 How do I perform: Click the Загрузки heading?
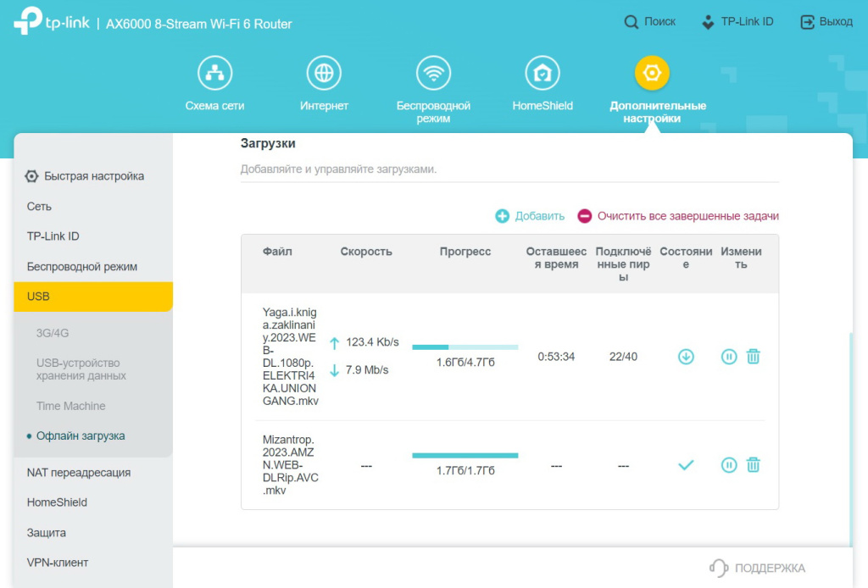click(x=268, y=143)
